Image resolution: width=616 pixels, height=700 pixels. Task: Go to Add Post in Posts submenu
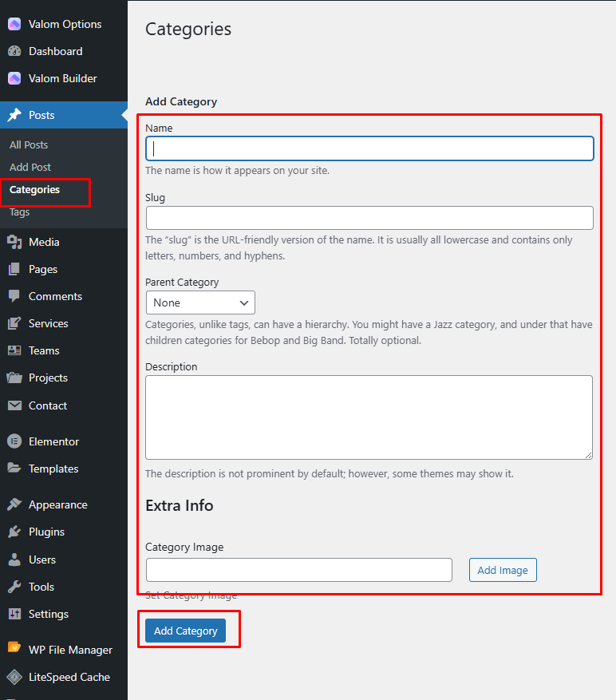[30, 167]
